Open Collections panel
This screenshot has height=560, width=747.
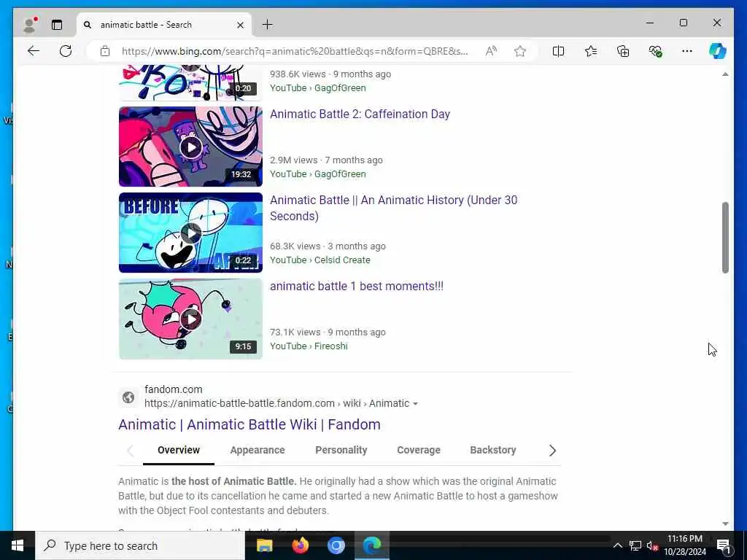(623, 51)
